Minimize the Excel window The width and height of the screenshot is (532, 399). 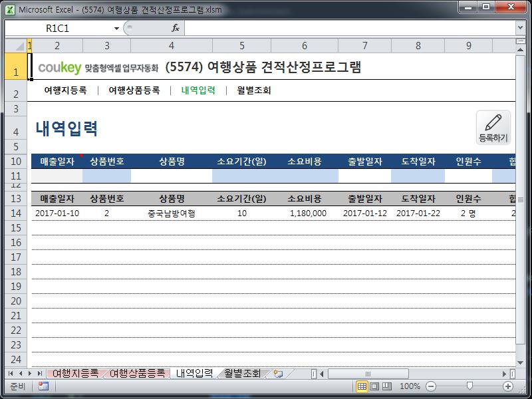tap(468, 7)
